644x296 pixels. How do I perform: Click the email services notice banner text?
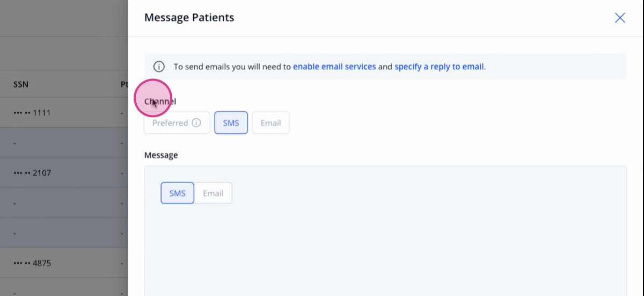tap(330, 67)
